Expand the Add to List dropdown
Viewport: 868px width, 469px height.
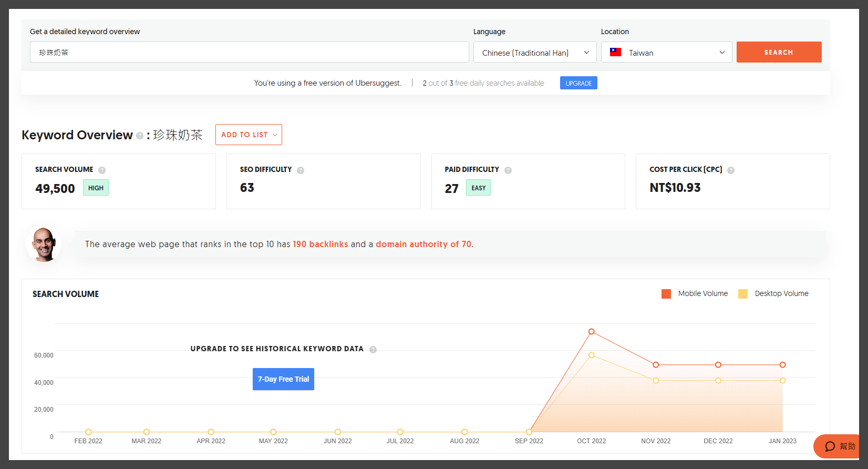(249, 135)
